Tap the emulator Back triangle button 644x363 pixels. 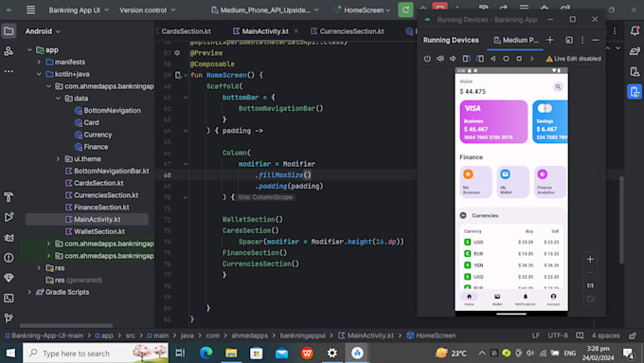(x=492, y=59)
